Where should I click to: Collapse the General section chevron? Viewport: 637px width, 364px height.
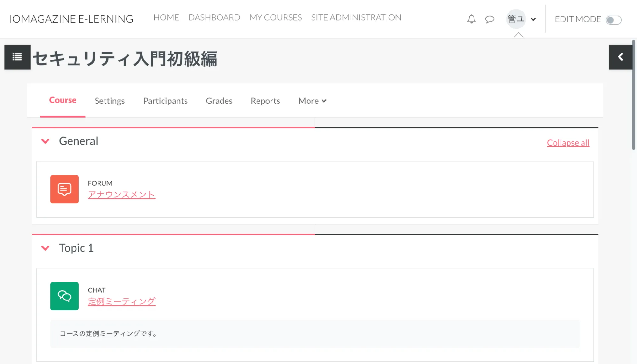coord(46,141)
